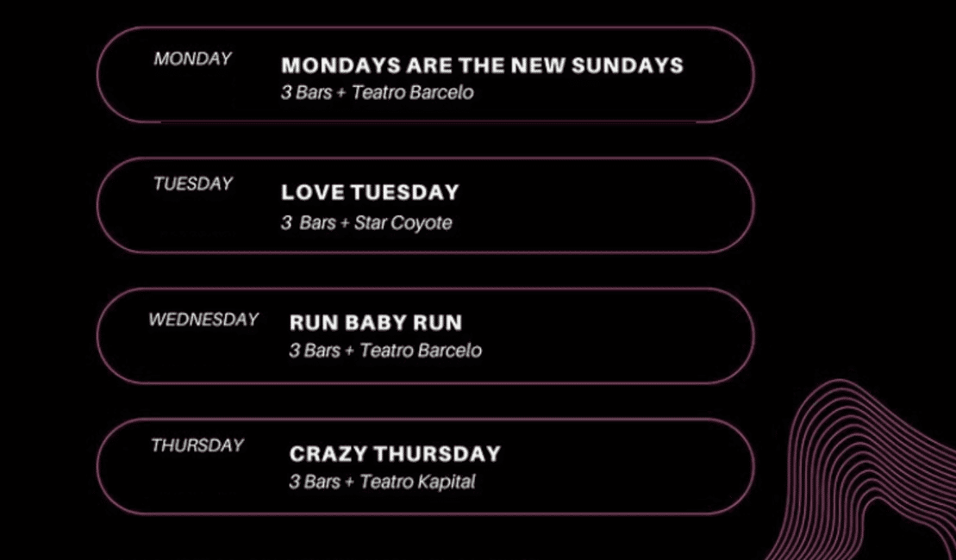Click "3 Bars" text in Monday's card

[x=305, y=93]
